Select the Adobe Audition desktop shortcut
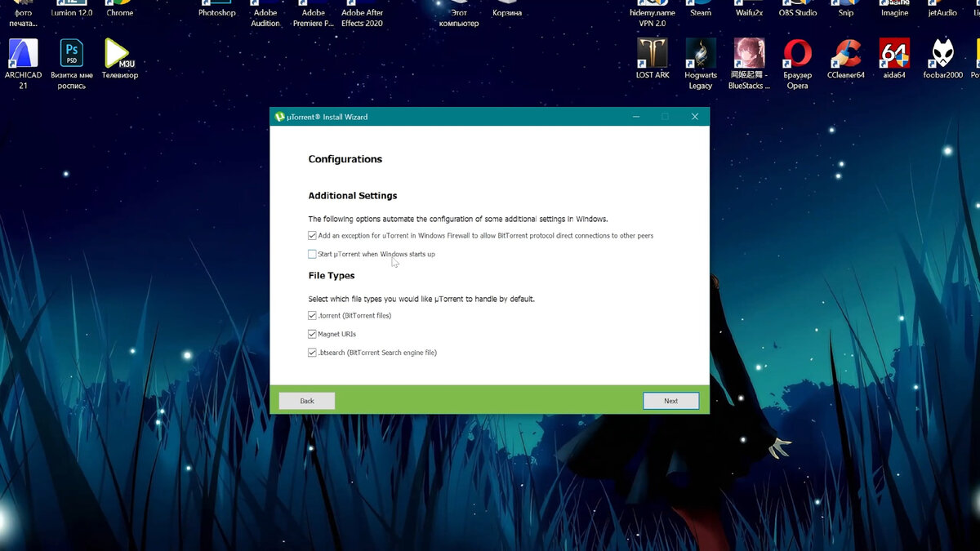The image size is (980, 551). 265,13
